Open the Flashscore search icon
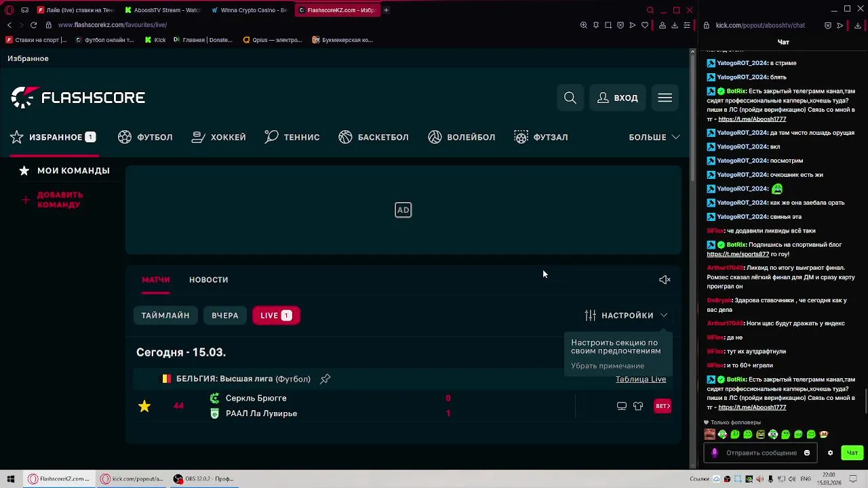 pyautogui.click(x=570, y=98)
